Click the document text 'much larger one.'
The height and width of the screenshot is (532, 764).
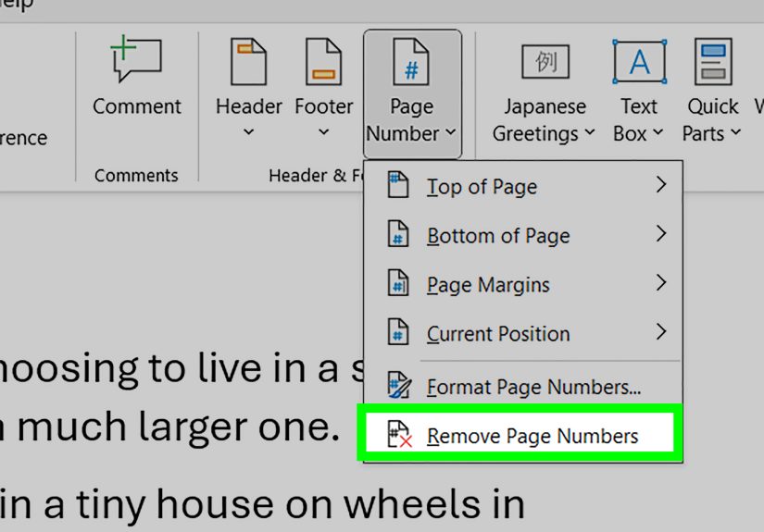(178, 427)
